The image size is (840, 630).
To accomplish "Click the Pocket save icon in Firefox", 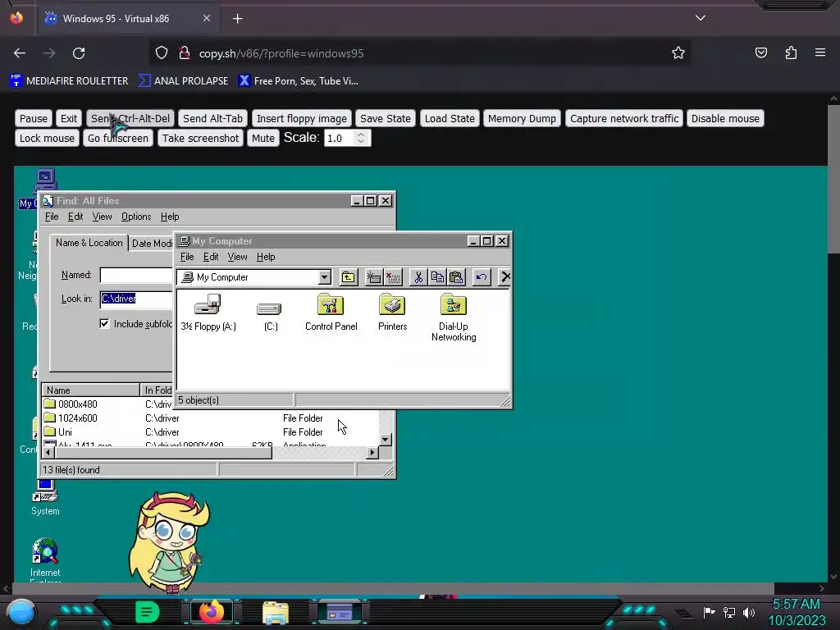I will [x=760, y=52].
